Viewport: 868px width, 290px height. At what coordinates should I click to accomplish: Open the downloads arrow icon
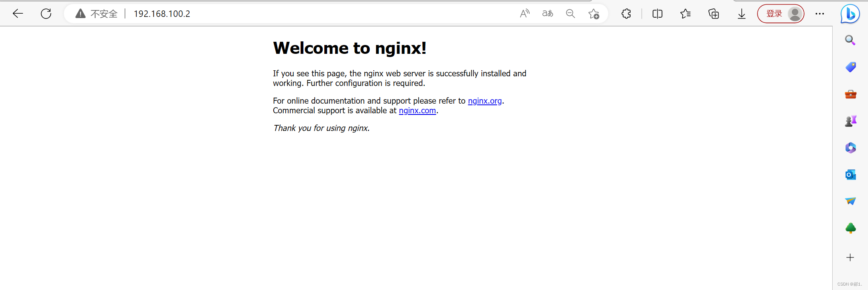click(742, 14)
